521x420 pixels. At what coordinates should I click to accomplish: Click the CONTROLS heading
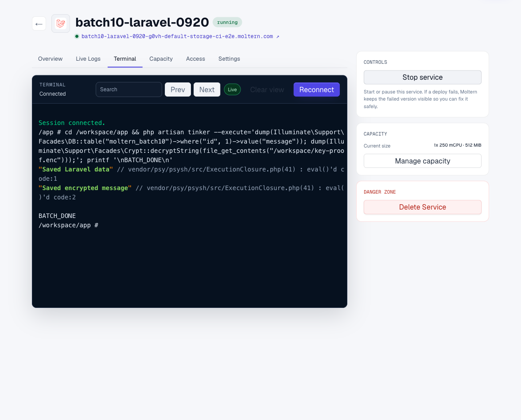coord(375,62)
